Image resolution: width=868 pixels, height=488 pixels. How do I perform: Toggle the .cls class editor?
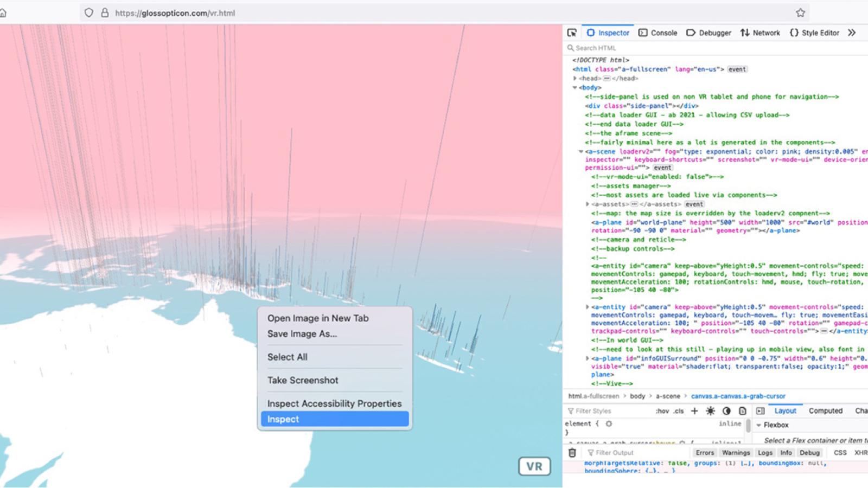(678, 411)
